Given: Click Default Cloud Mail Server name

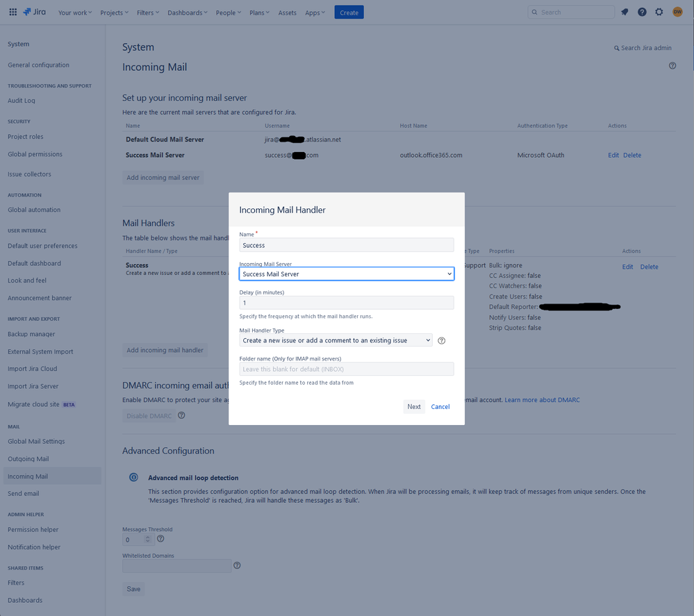Looking at the screenshot, I should click(165, 139).
